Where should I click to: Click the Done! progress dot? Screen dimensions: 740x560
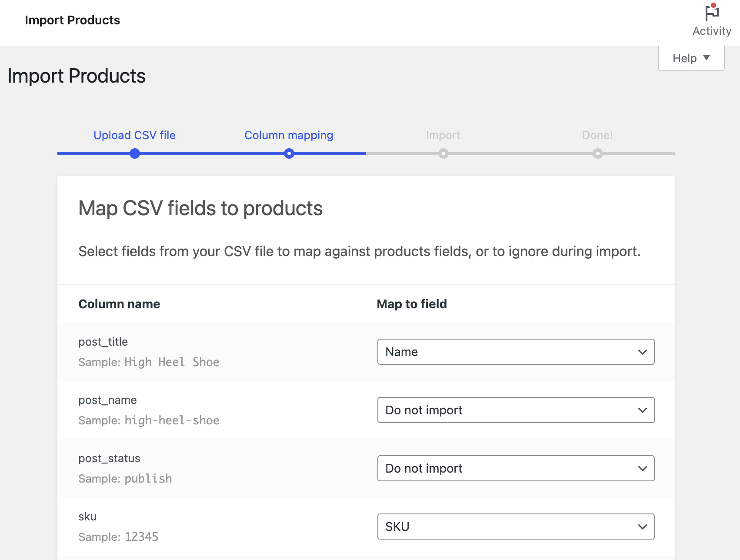pos(598,153)
